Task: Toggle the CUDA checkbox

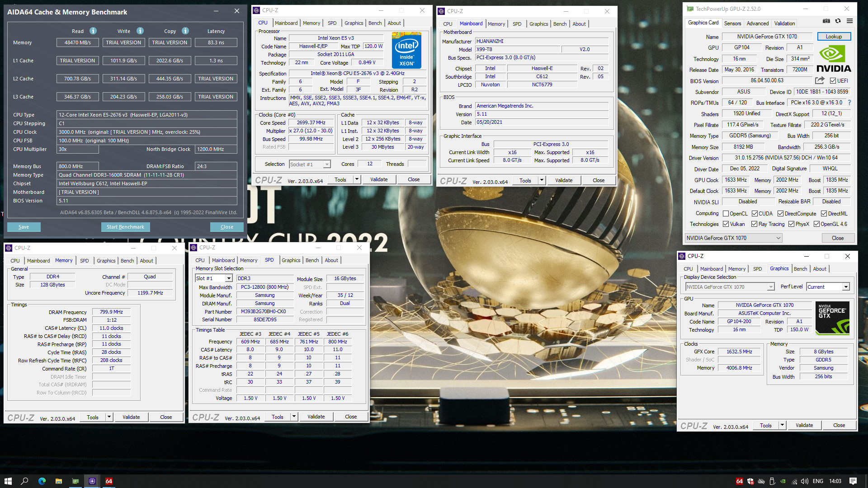Action: click(x=755, y=214)
